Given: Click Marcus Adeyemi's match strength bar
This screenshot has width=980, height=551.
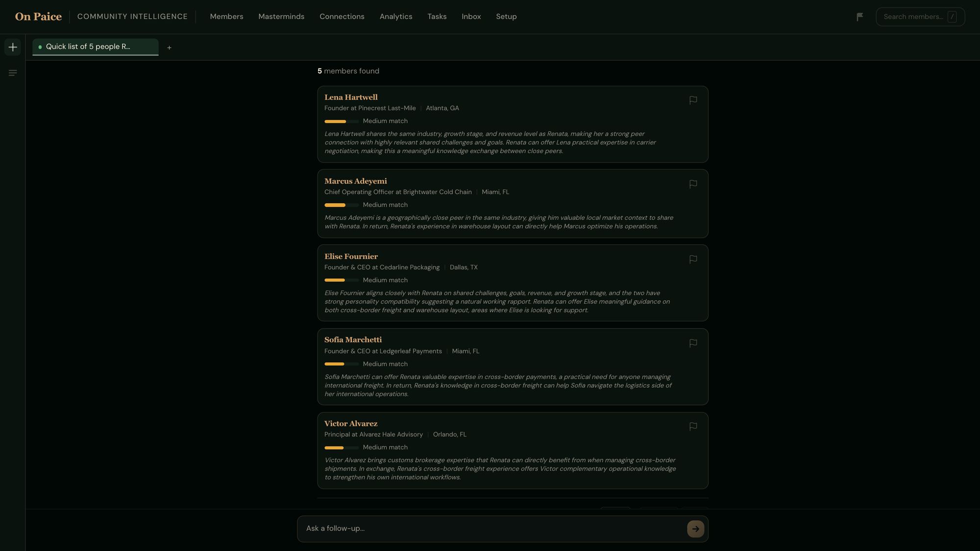Looking at the screenshot, I should pos(342,205).
